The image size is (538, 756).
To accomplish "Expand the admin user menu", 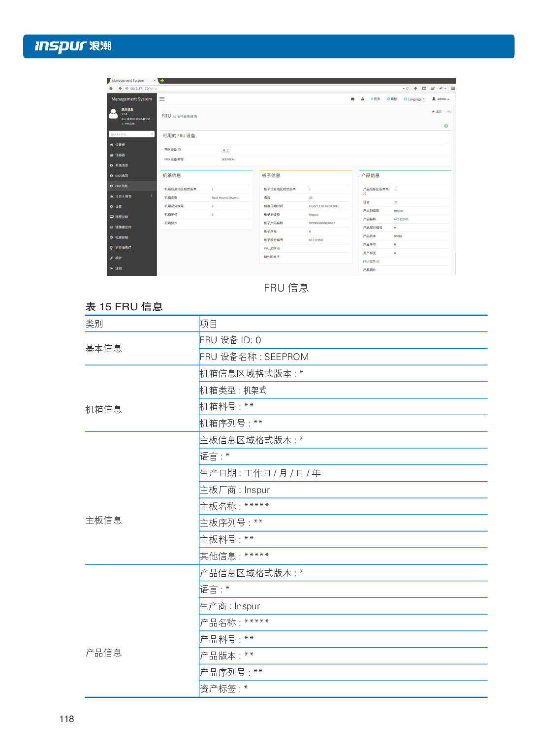I will (441, 99).
